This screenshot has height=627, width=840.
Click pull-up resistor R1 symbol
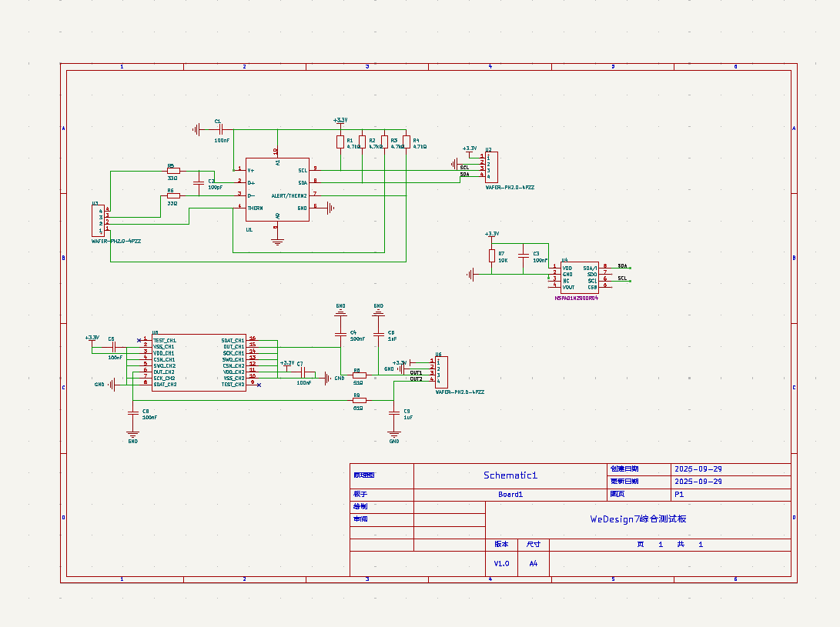[340, 142]
